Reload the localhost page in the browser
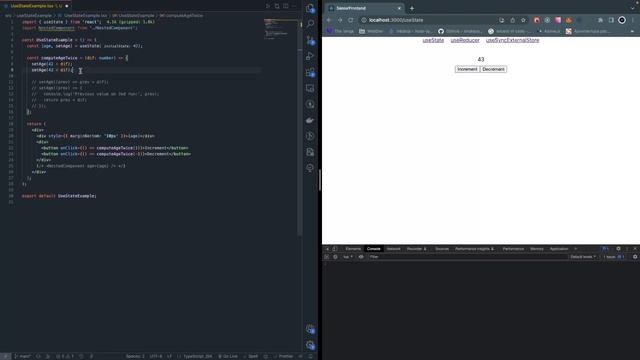 (351, 20)
